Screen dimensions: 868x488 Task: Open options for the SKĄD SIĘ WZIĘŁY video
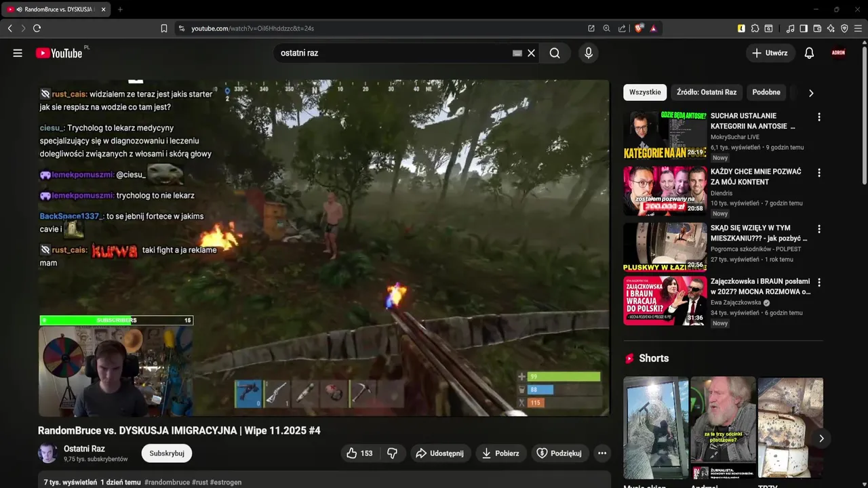click(818, 229)
